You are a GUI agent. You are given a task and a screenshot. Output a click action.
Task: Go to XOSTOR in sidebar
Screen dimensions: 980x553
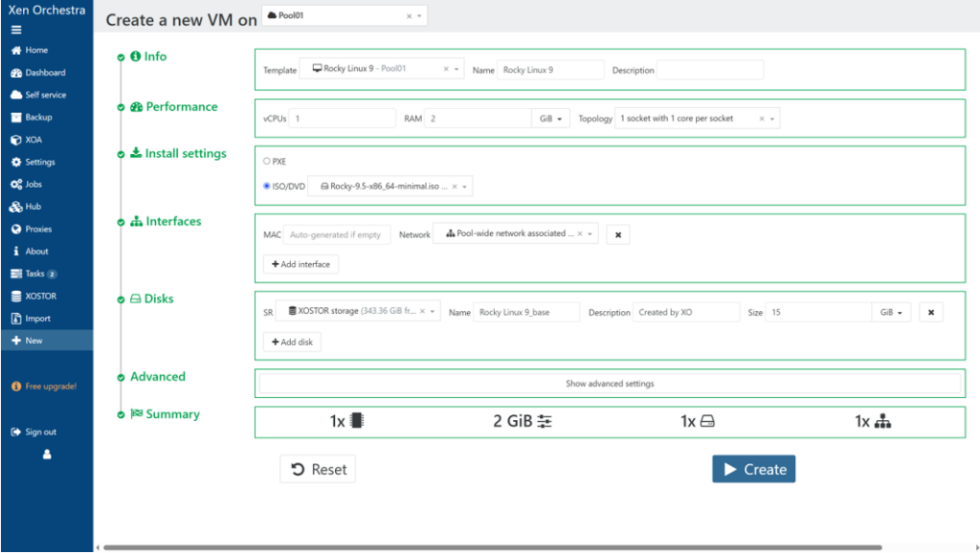pyautogui.click(x=40, y=297)
